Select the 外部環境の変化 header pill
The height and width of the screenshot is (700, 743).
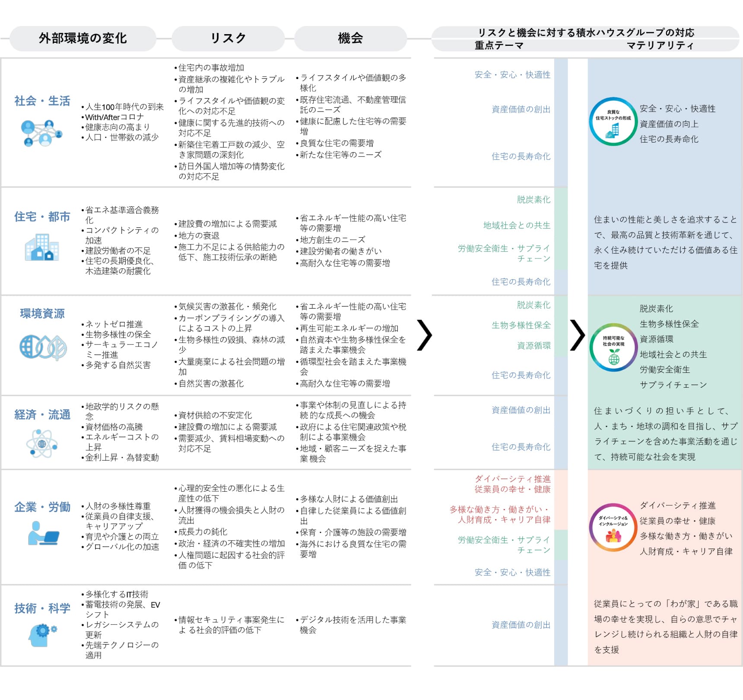[83, 38]
